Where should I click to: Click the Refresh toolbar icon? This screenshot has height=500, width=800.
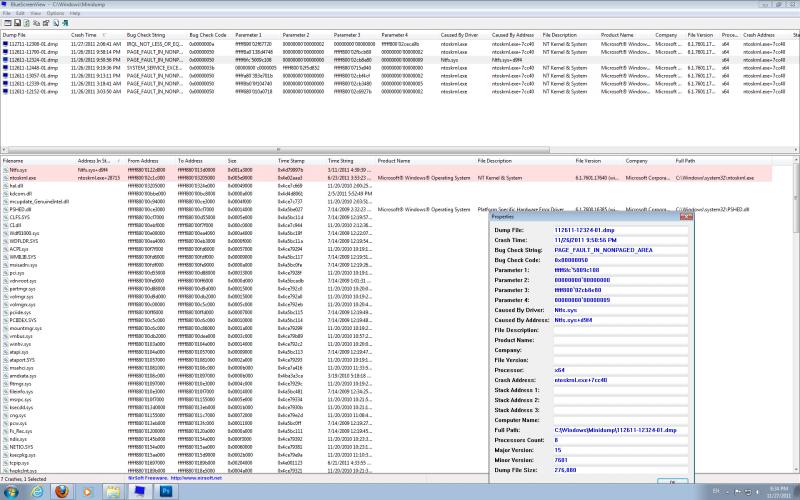tap(27, 23)
